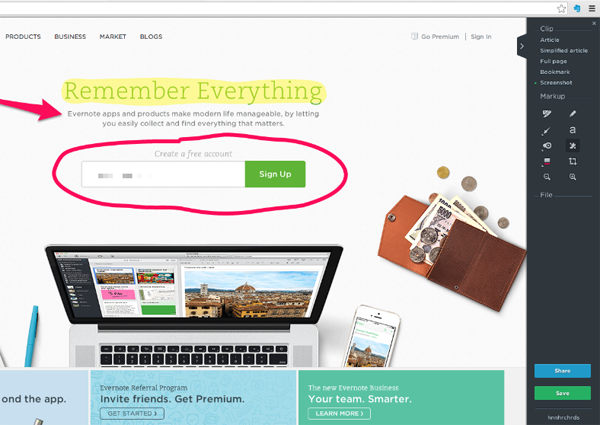Click the email field beside Sign Up
Viewport: 600px width, 425px height.
point(163,174)
